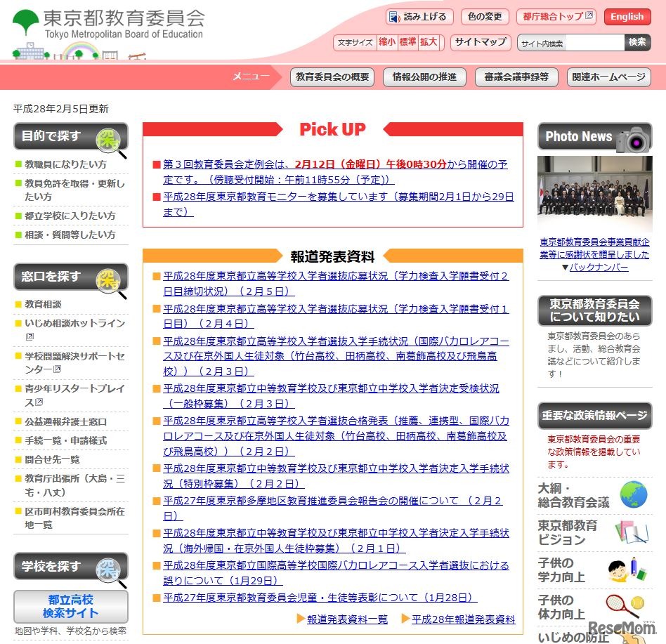Select the 教育委員会の概要 menu item
Viewport: 666px width, 644px height.
coord(332,79)
